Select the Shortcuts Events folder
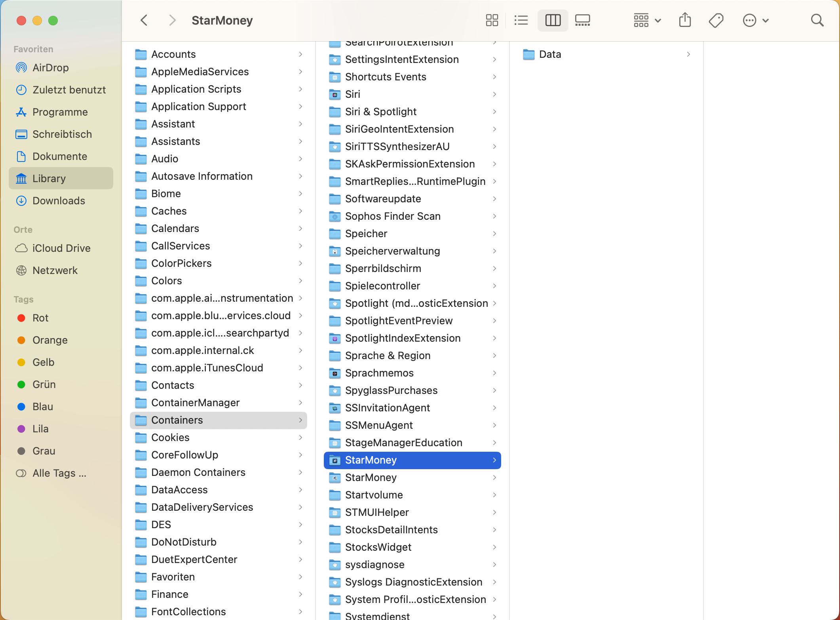 pos(412,77)
